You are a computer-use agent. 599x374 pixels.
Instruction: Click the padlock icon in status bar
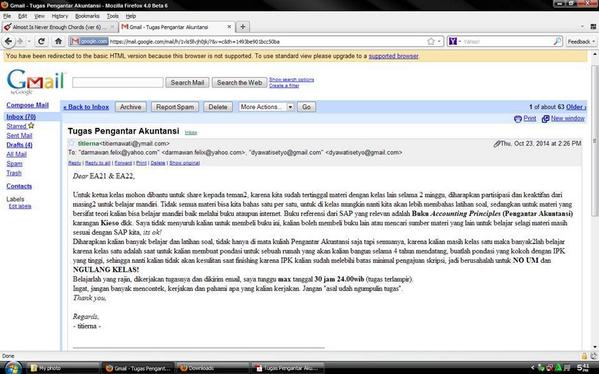(x=584, y=356)
